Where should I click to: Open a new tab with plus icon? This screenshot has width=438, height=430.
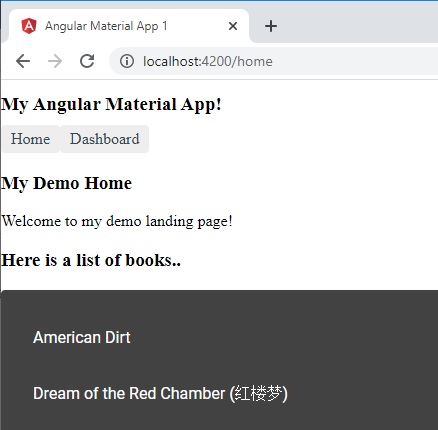[271, 26]
